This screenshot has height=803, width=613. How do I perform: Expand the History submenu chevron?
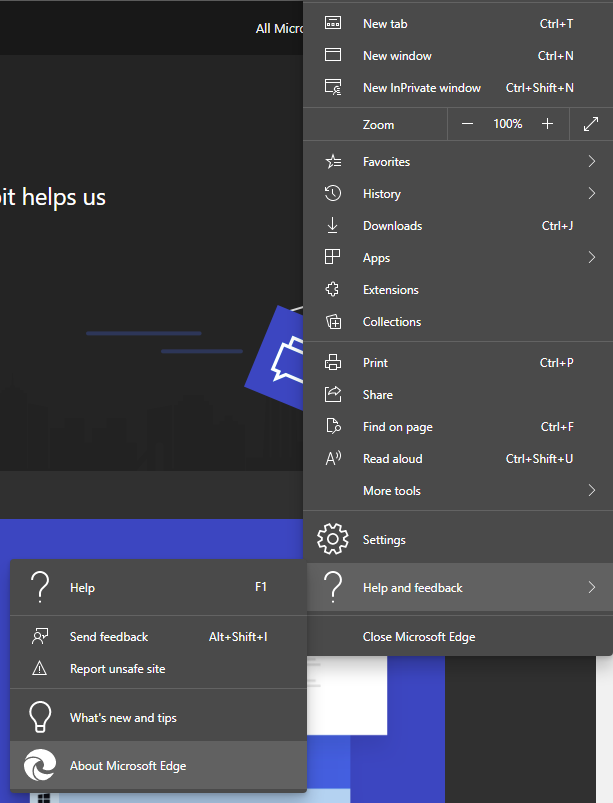pos(591,194)
